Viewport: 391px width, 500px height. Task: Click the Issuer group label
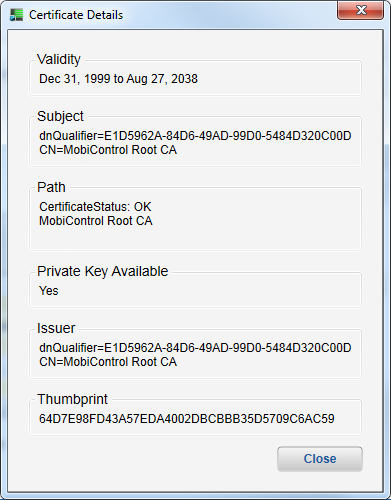pos(56,328)
